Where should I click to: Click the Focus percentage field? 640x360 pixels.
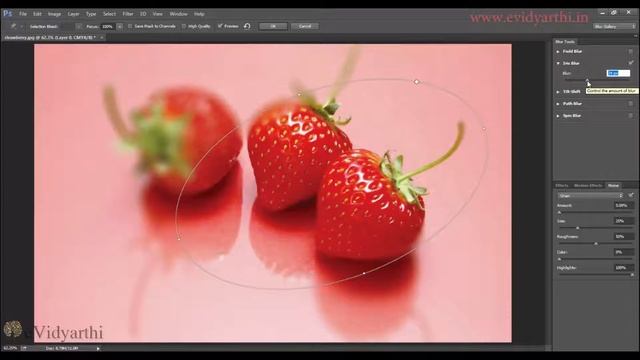(x=107, y=27)
